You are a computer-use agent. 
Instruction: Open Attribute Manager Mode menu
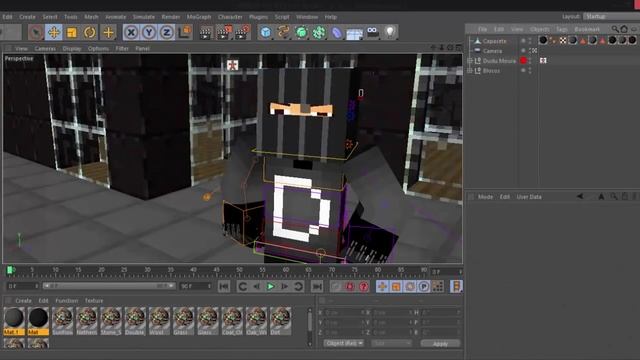[x=485, y=197]
